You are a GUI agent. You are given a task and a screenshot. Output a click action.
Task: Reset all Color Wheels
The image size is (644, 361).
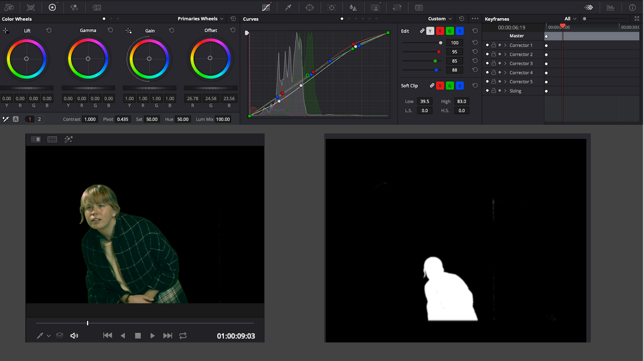point(233,19)
